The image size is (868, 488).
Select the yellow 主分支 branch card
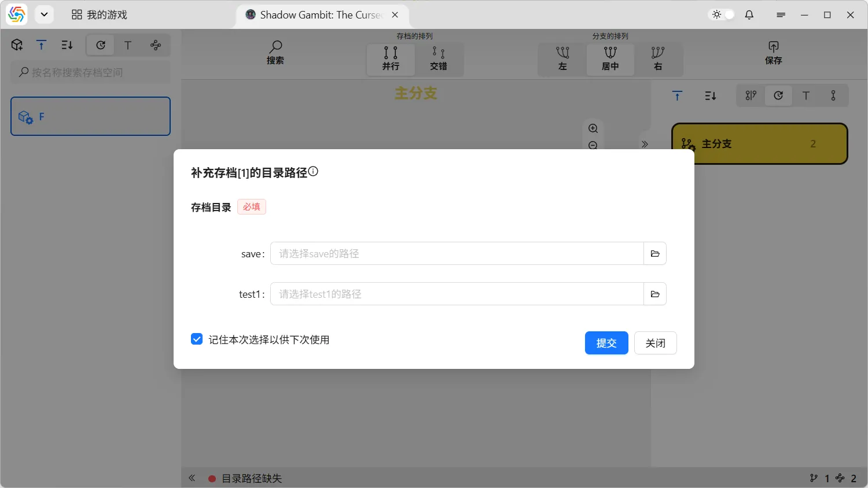click(759, 144)
